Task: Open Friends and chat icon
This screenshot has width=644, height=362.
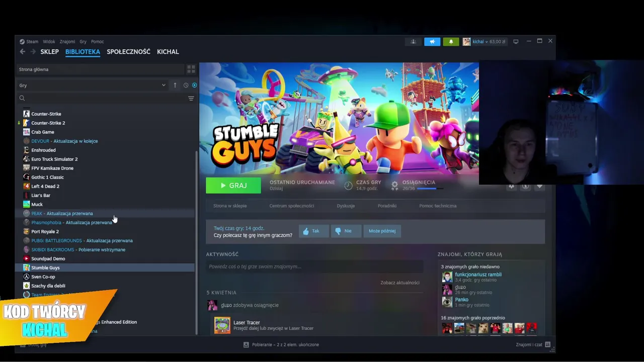Action: pos(548,345)
